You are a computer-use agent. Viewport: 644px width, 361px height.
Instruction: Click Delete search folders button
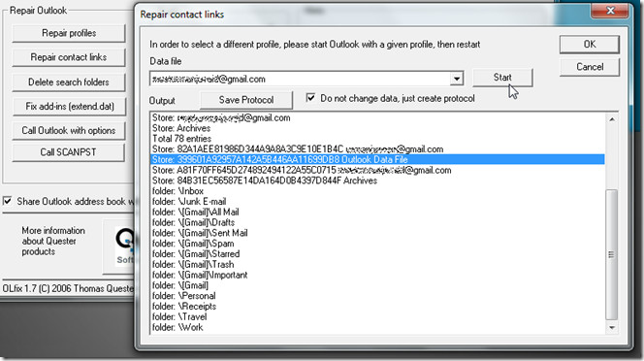69,82
